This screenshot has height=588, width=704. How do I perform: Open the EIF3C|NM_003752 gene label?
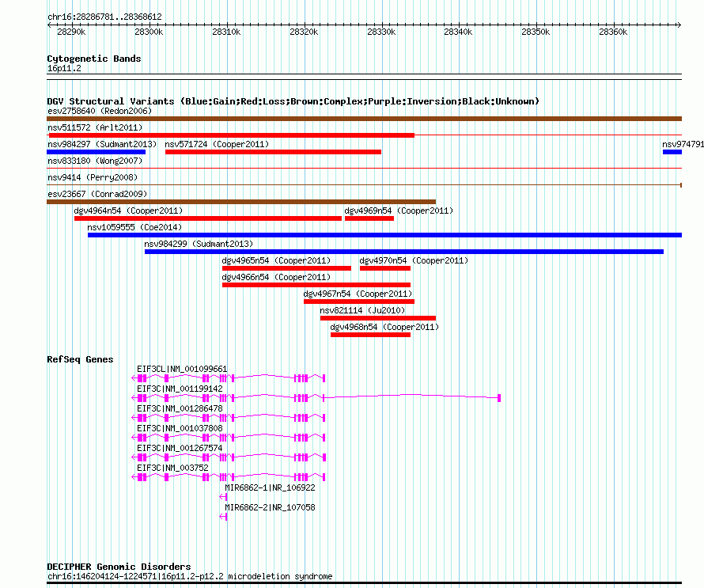pos(173,468)
